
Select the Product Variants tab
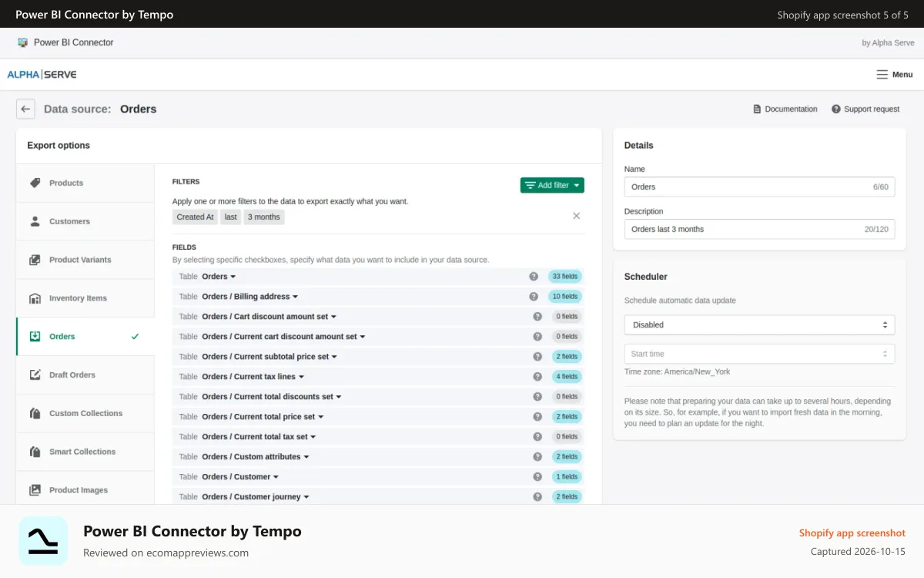(x=85, y=260)
